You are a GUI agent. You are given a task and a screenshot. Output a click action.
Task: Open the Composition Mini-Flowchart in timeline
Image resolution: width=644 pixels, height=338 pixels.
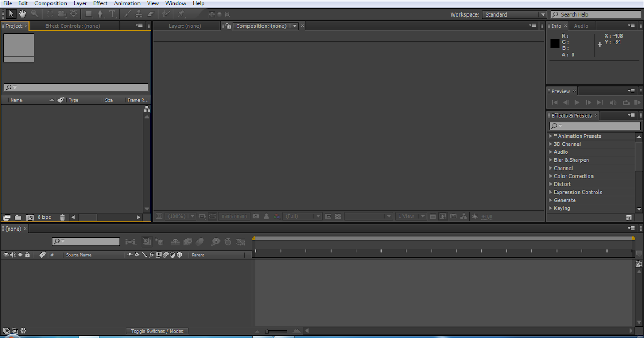point(130,242)
